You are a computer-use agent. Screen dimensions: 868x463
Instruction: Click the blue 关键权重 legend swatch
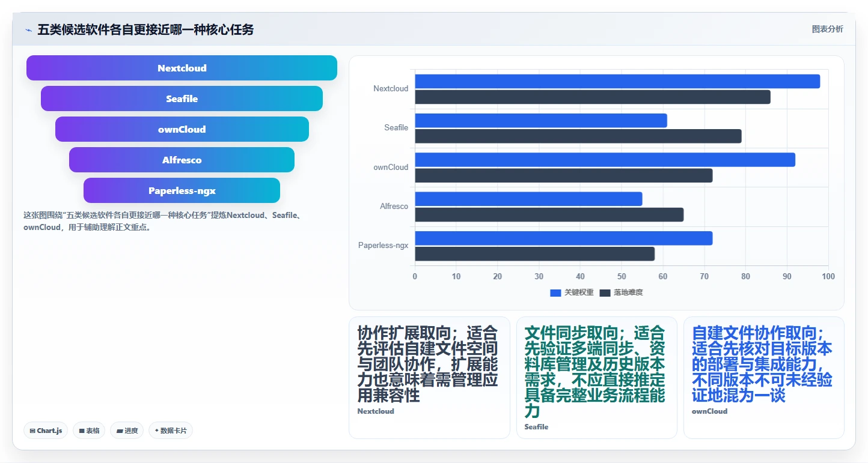pyautogui.click(x=555, y=292)
